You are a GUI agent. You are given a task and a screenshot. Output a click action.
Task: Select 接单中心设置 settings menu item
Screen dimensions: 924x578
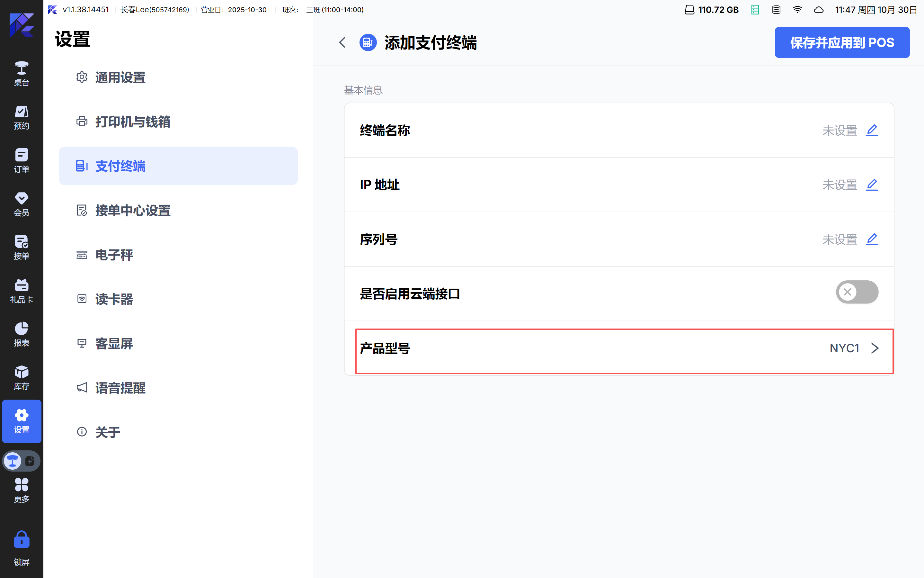[x=132, y=210]
